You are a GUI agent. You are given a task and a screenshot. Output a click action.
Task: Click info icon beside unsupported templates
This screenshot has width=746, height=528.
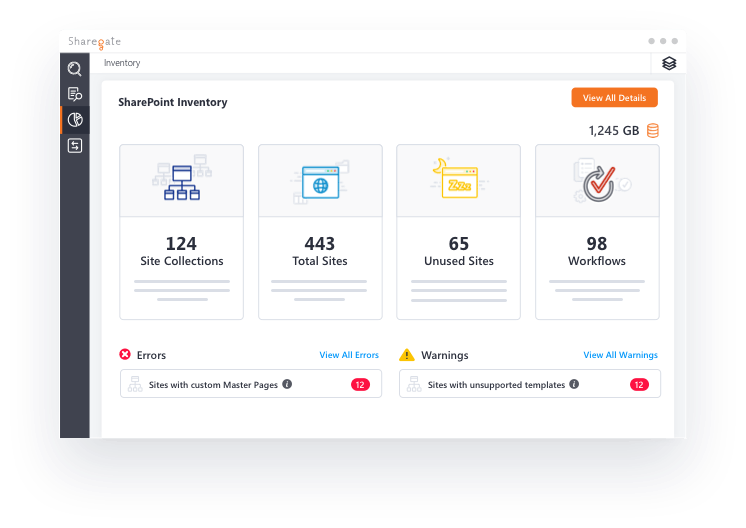(574, 384)
